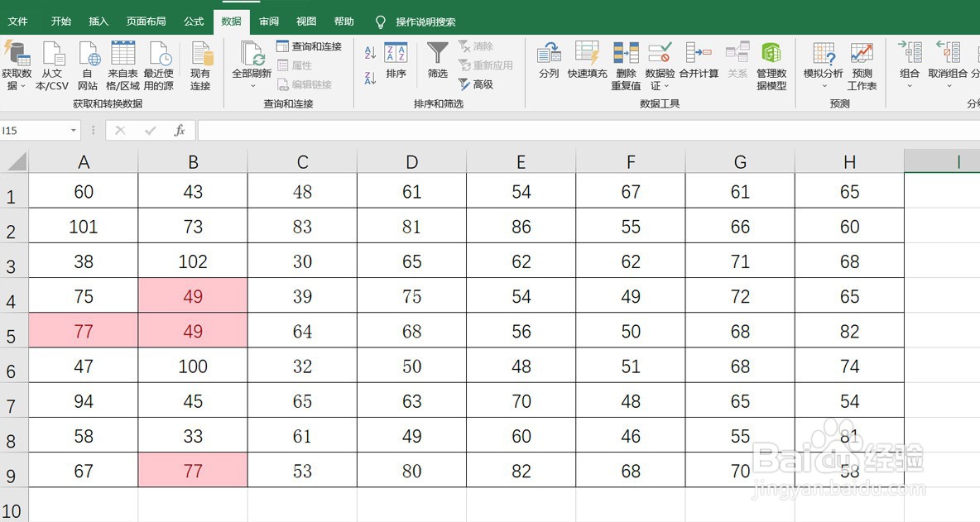Expand the 获取数据 dropdown arrow

[x=23, y=86]
